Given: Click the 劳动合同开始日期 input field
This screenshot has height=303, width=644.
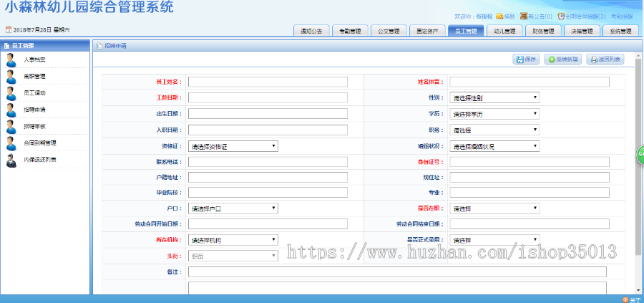Looking at the screenshot, I should (268, 224).
